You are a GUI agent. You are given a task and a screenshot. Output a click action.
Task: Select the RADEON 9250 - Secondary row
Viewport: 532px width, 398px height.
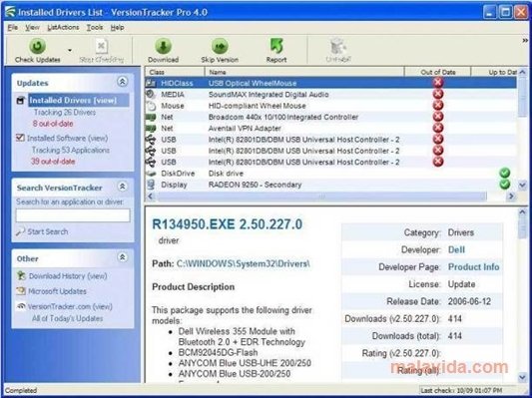point(330,185)
